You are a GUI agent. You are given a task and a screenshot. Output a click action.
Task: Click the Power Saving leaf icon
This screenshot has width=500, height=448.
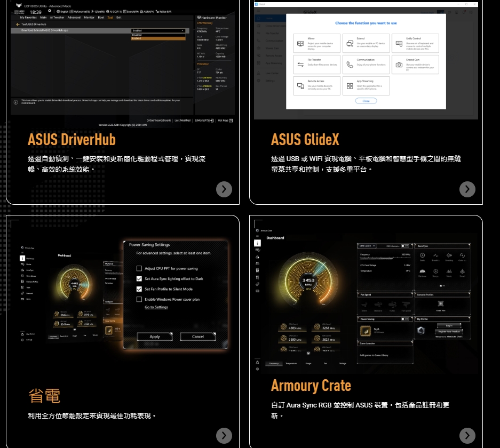[x=366, y=331]
